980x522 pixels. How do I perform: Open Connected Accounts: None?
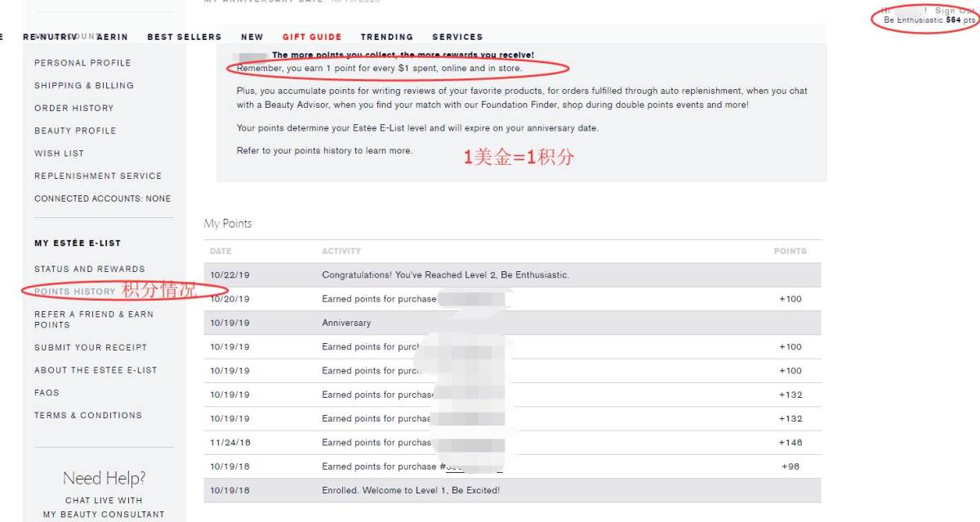click(x=103, y=199)
